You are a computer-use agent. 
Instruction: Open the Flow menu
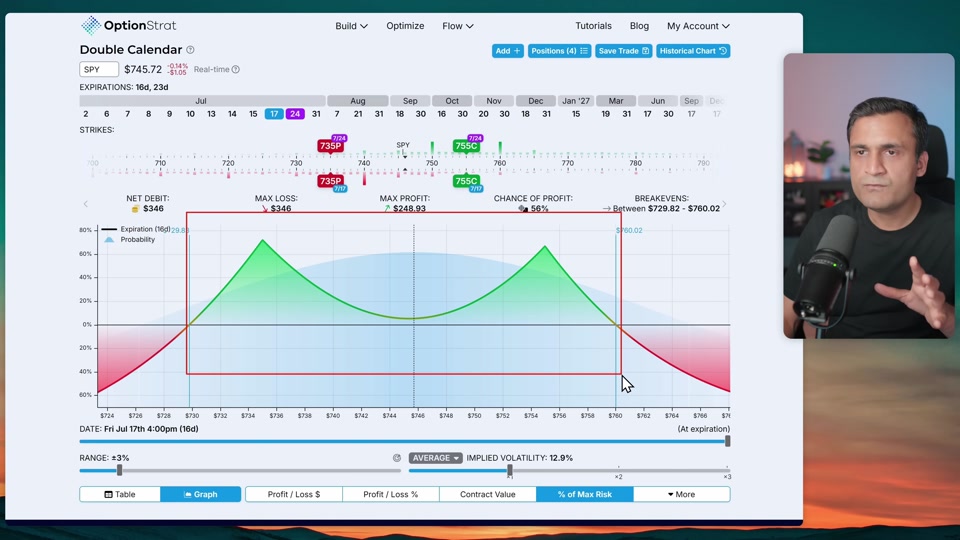coord(458,26)
